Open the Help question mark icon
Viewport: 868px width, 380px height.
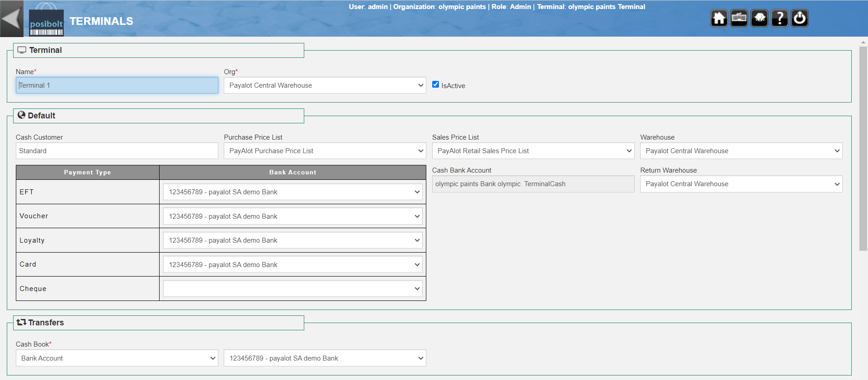[x=779, y=19]
